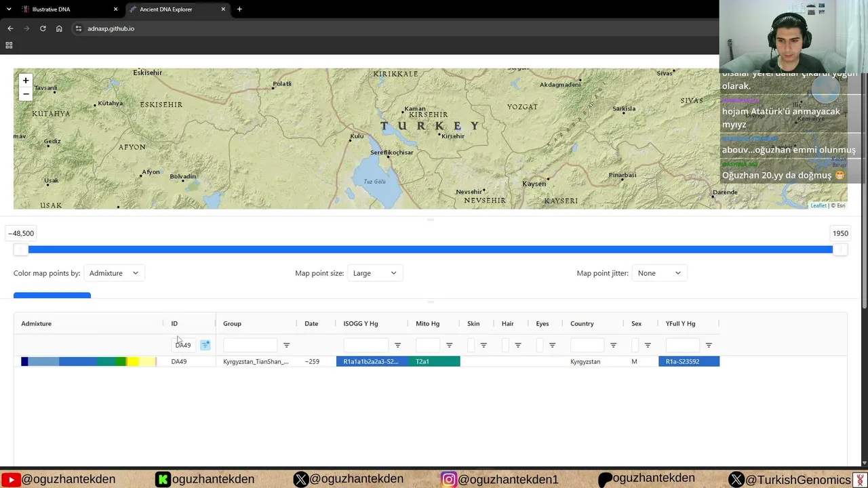This screenshot has width=868, height=488.
Task: Click the right date slider handle
Action: 840,249
